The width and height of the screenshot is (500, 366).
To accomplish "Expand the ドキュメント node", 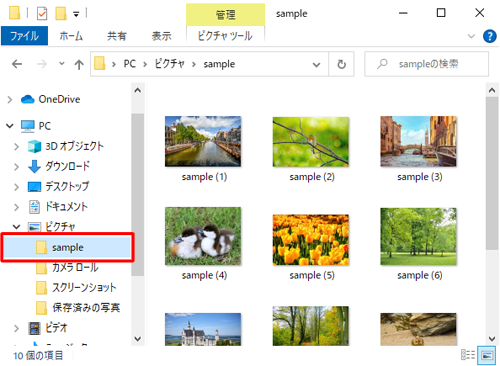I will tap(16, 207).
